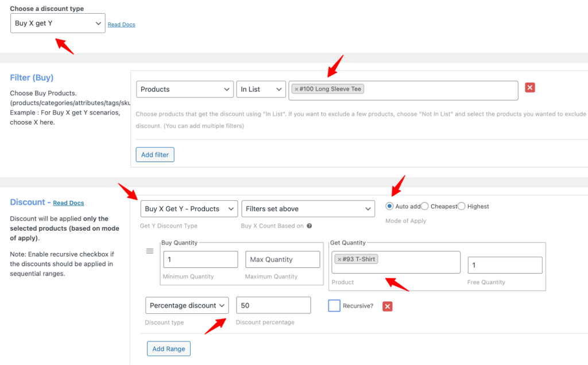The width and height of the screenshot is (588, 365).
Task: Delete the Products filter with red X
Action: [x=529, y=87]
